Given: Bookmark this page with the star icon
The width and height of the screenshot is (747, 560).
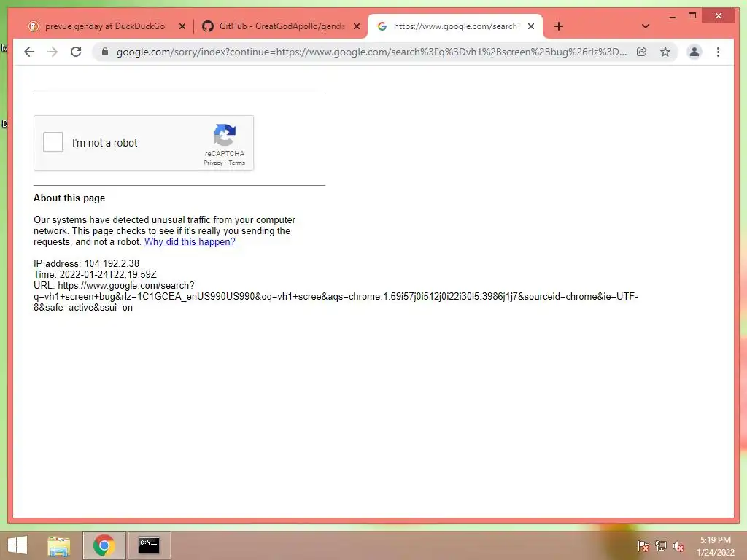Looking at the screenshot, I should (x=665, y=52).
